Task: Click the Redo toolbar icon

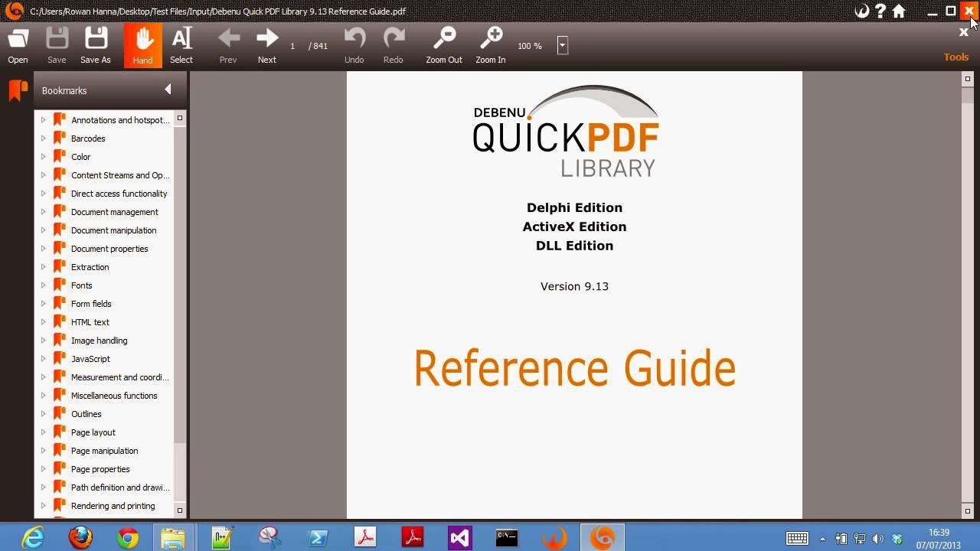Action: (x=394, y=45)
